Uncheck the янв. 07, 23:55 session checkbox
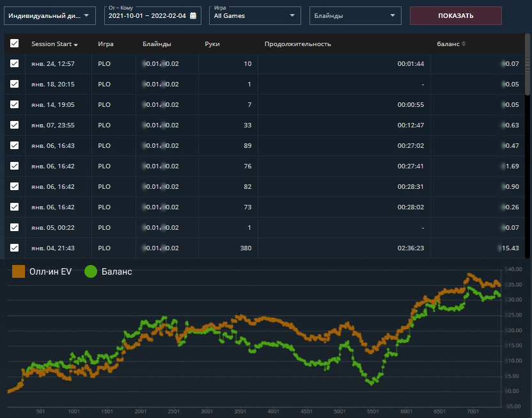Screen dimensions: 532x418 (15, 125)
